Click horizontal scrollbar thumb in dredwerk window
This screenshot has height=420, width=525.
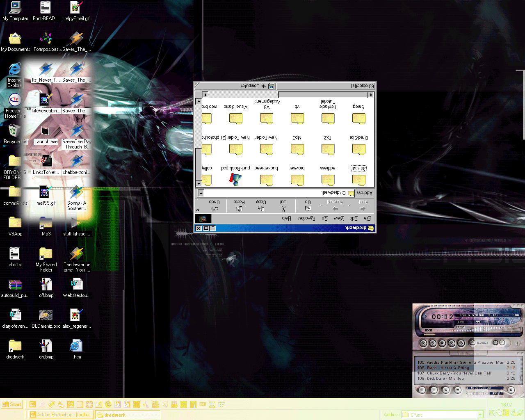pos(323,94)
